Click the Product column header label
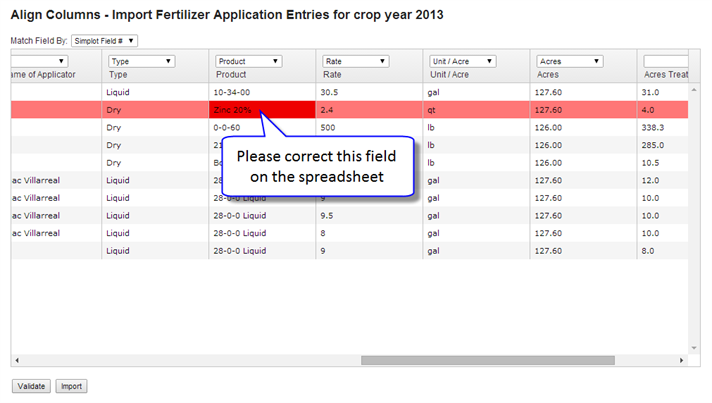This screenshot has width=712, height=403. (231, 74)
